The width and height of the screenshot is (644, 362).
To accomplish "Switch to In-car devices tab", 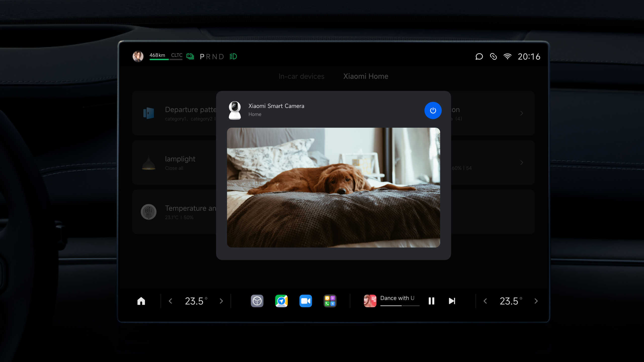I will click(301, 76).
